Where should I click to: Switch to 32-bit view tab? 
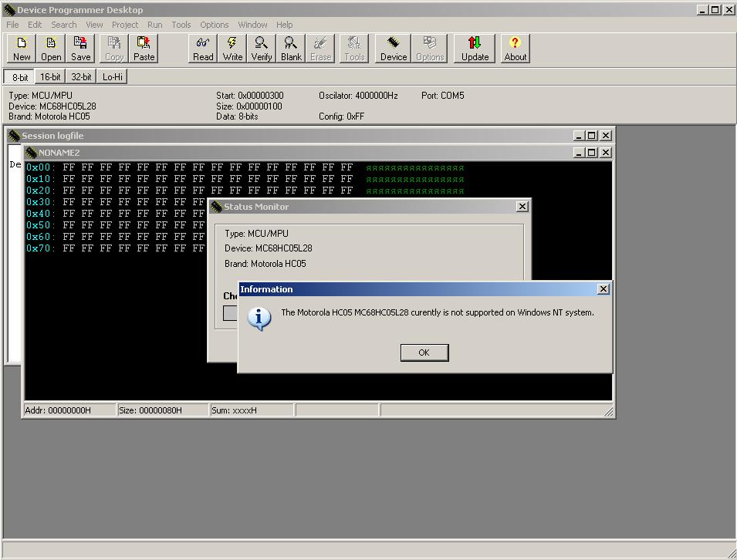click(x=81, y=76)
